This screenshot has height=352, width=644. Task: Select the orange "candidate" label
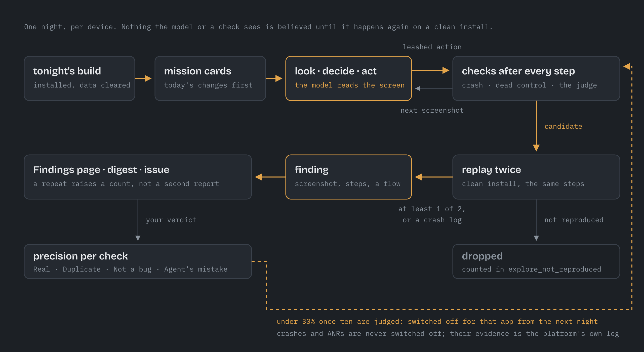point(563,126)
